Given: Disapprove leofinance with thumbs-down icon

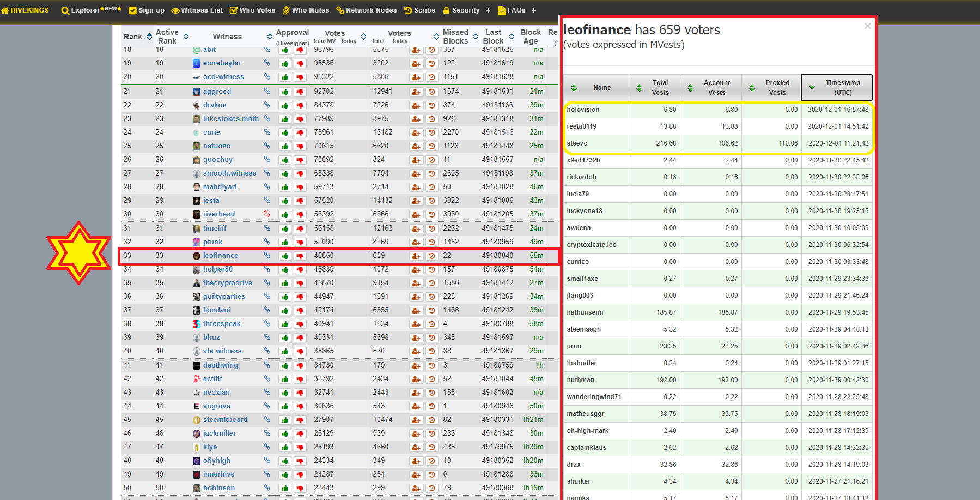Looking at the screenshot, I should (x=300, y=256).
